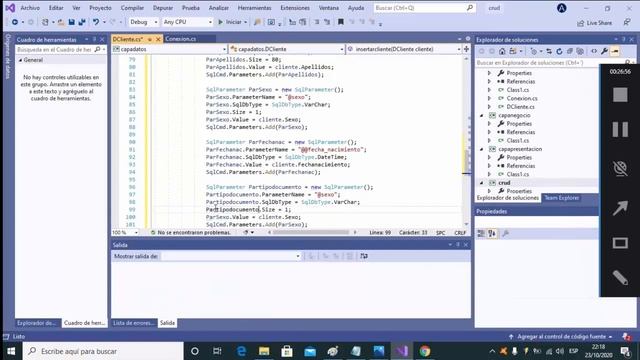640x360 pixels.
Task: Launch Google Chrome from the taskbar
Action: click(425, 351)
